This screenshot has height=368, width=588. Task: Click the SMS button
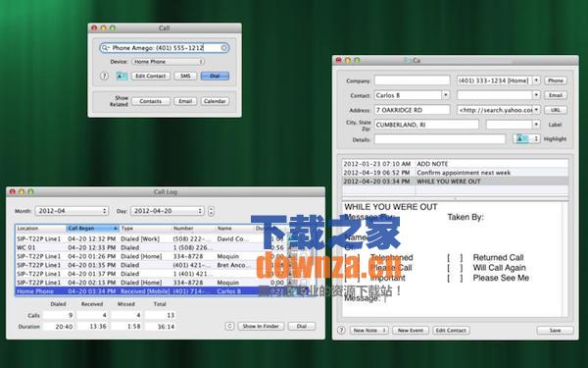[x=185, y=76]
